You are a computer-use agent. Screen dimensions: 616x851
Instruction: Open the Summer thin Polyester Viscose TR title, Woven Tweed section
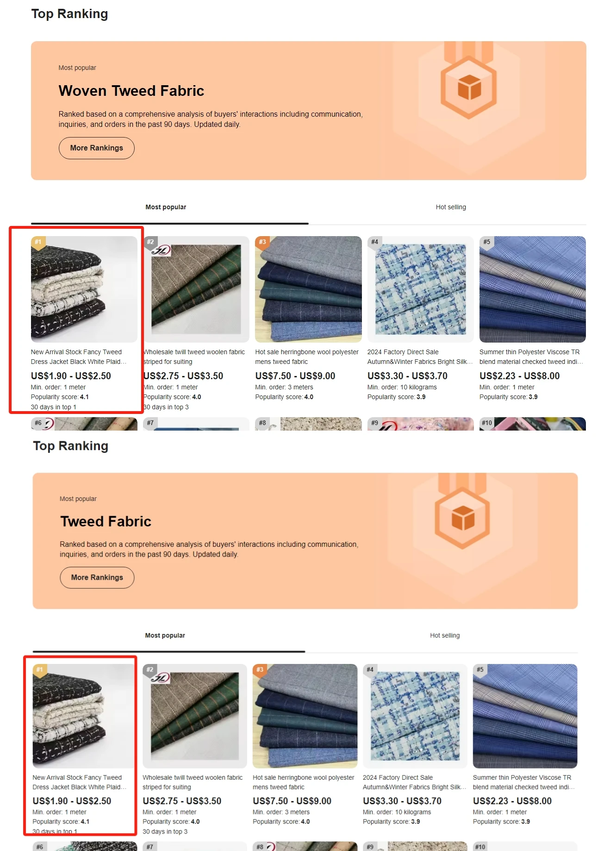click(x=532, y=357)
